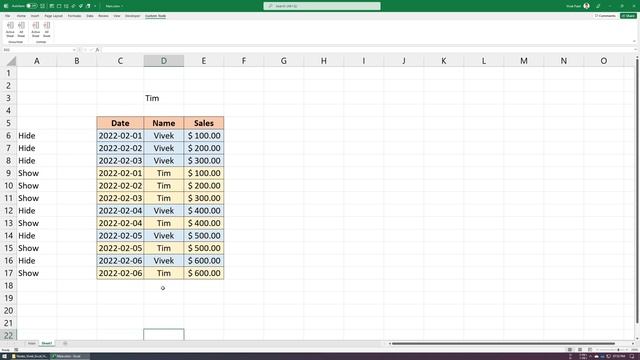Open the Excel Search box

coord(322,6)
